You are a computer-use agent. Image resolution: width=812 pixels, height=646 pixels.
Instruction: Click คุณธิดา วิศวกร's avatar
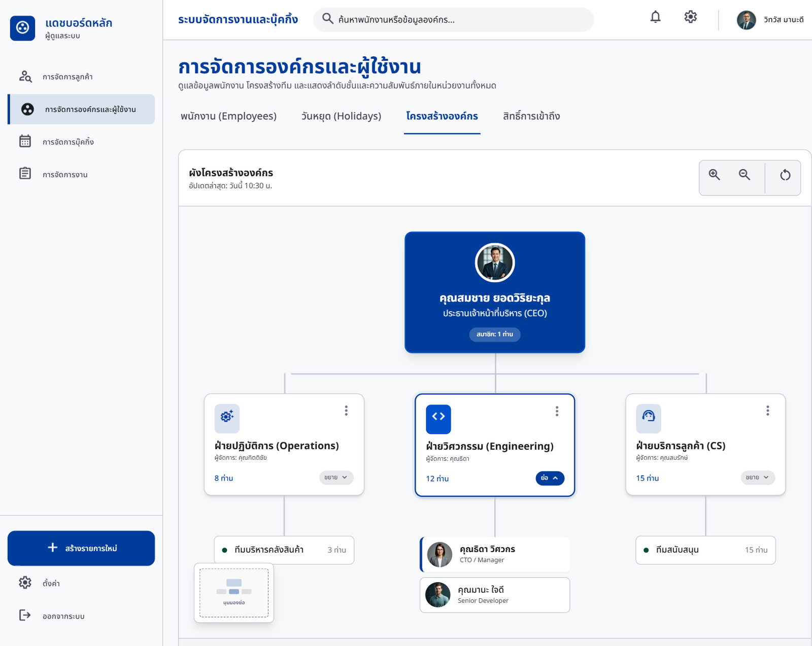click(x=439, y=554)
